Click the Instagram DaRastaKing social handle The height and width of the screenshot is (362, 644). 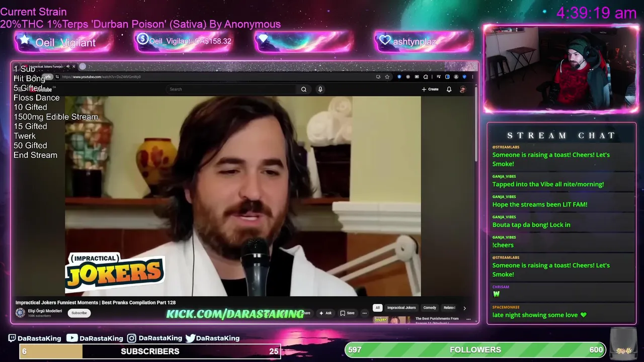(154, 338)
